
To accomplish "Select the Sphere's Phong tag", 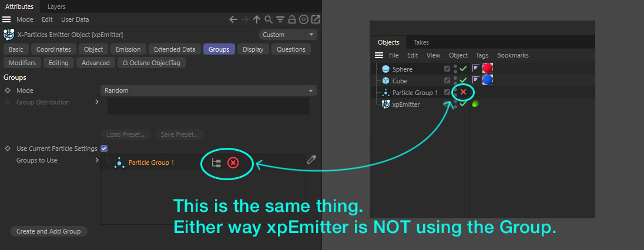I will click(x=476, y=69).
